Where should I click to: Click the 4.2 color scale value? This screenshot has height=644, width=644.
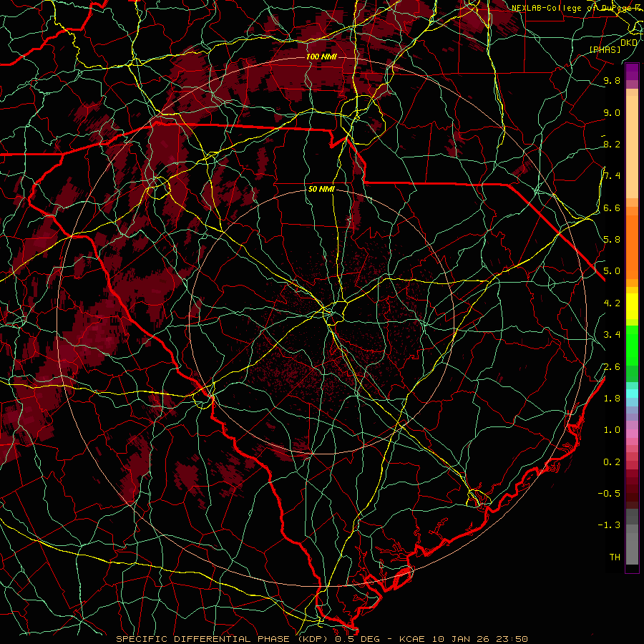pyautogui.click(x=612, y=303)
